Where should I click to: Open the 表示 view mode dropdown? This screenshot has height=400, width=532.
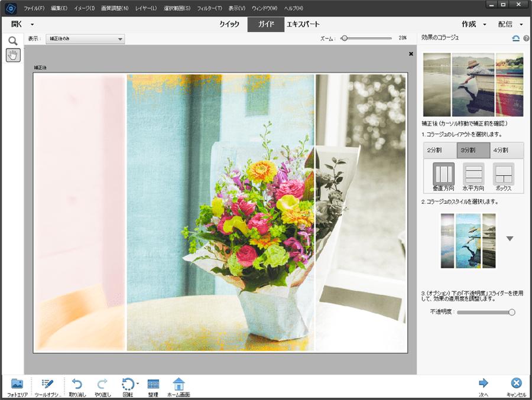[x=86, y=39]
